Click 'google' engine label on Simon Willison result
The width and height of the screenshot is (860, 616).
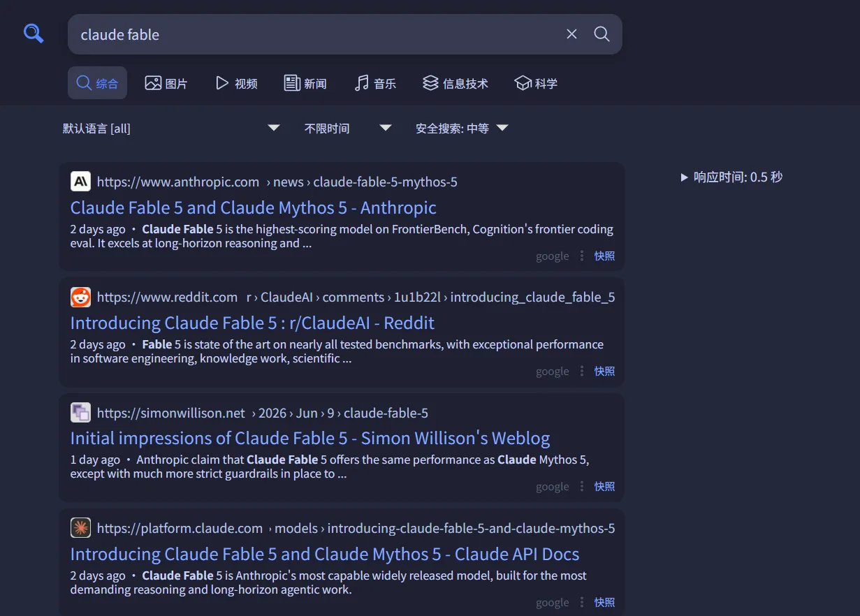pos(553,487)
